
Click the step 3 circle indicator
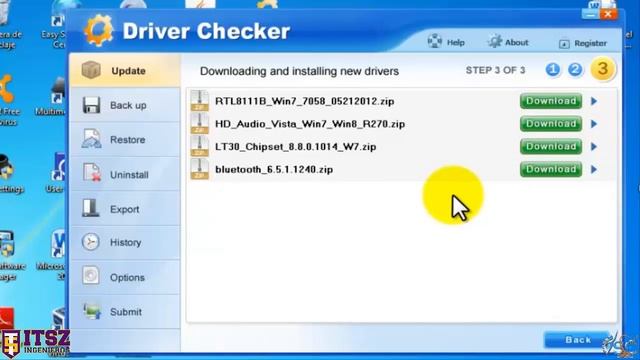click(x=602, y=69)
